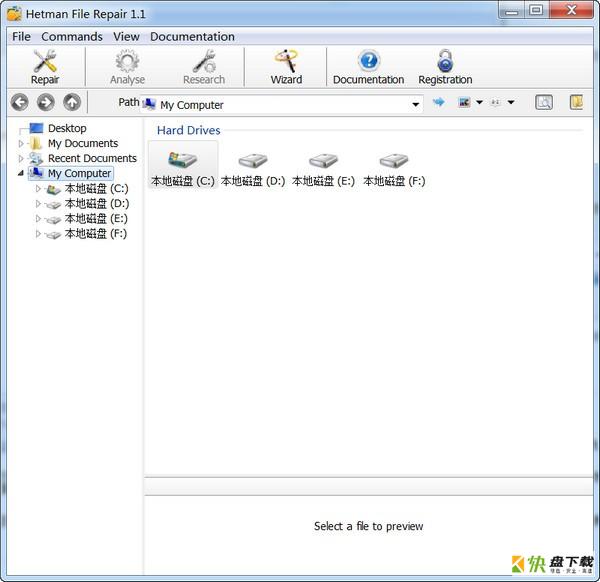Collapse the My Computer tree node

tap(21, 174)
